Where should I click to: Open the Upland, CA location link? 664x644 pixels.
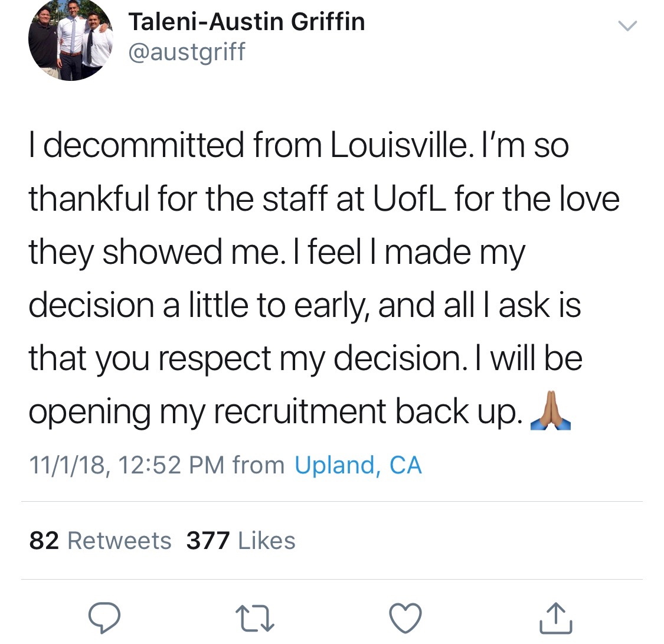click(x=358, y=465)
